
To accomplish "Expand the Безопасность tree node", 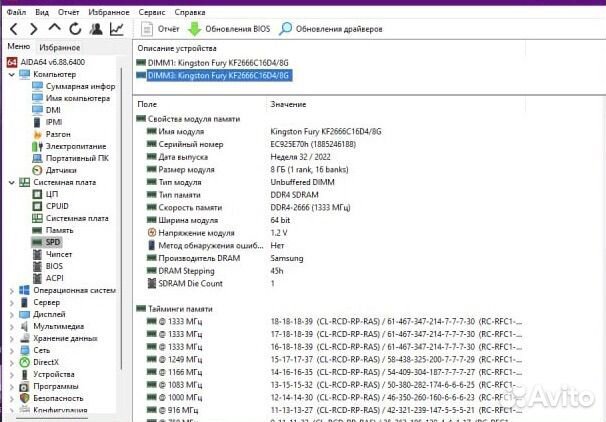I will (x=12, y=398).
